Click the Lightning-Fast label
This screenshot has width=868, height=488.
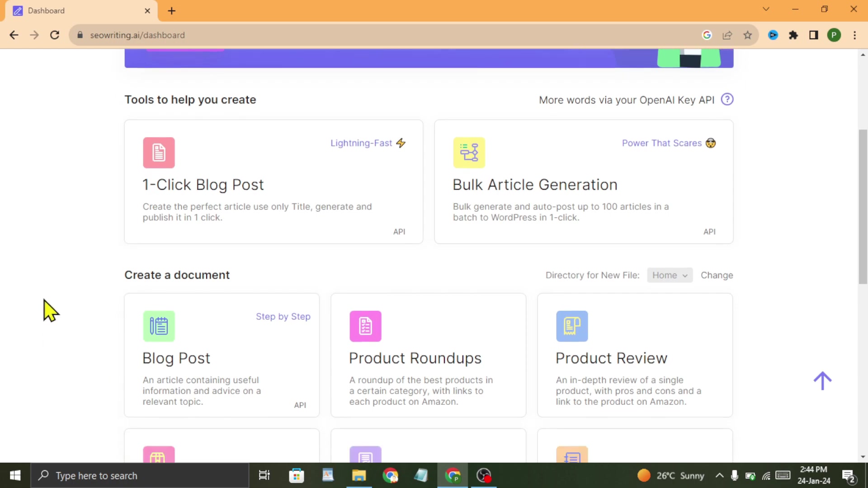(x=361, y=143)
